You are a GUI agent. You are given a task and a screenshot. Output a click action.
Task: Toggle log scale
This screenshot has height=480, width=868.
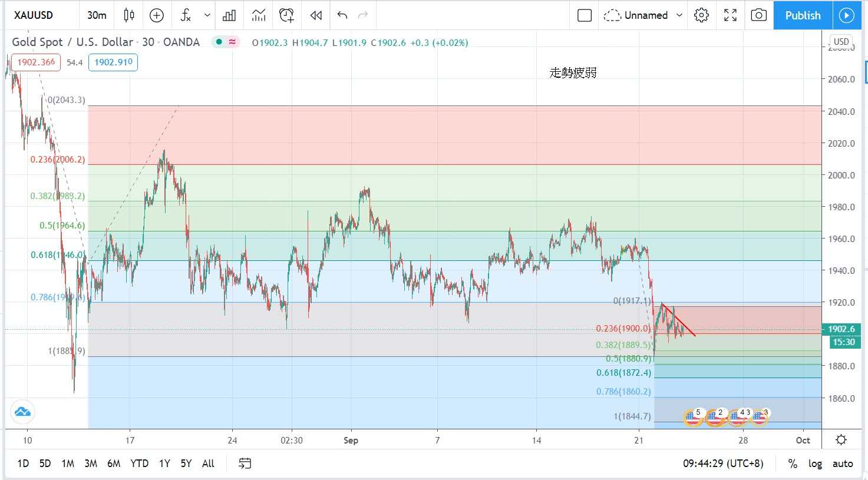pos(815,464)
